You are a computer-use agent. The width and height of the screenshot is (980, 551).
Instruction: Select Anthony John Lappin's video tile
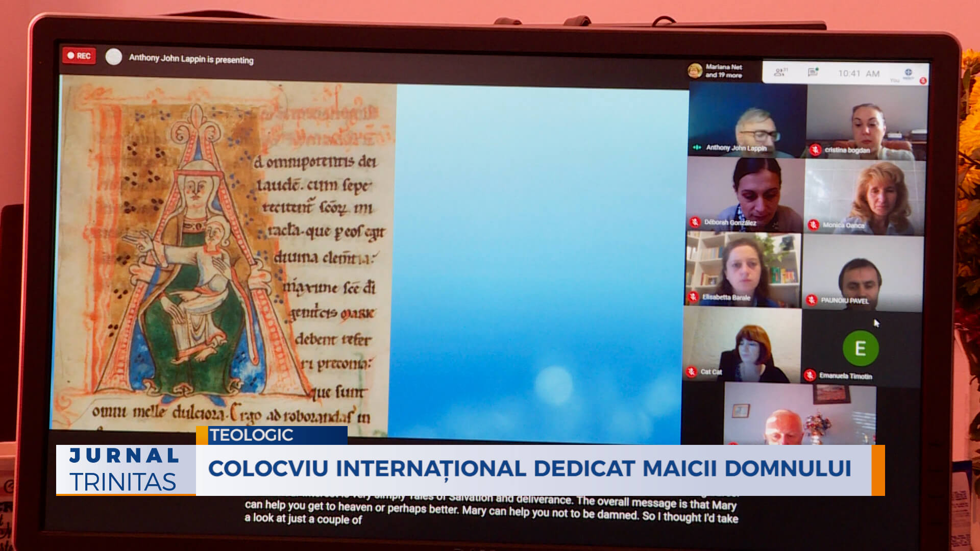(747, 120)
